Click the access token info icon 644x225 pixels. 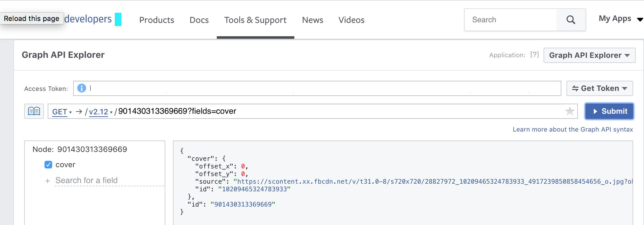[82, 88]
